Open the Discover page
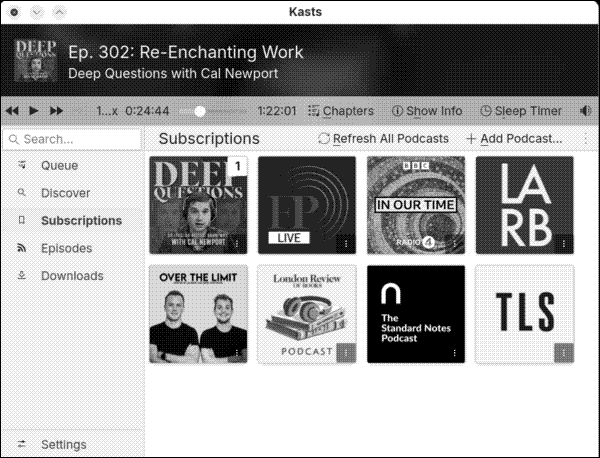600x458 pixels. coord(73,193)
